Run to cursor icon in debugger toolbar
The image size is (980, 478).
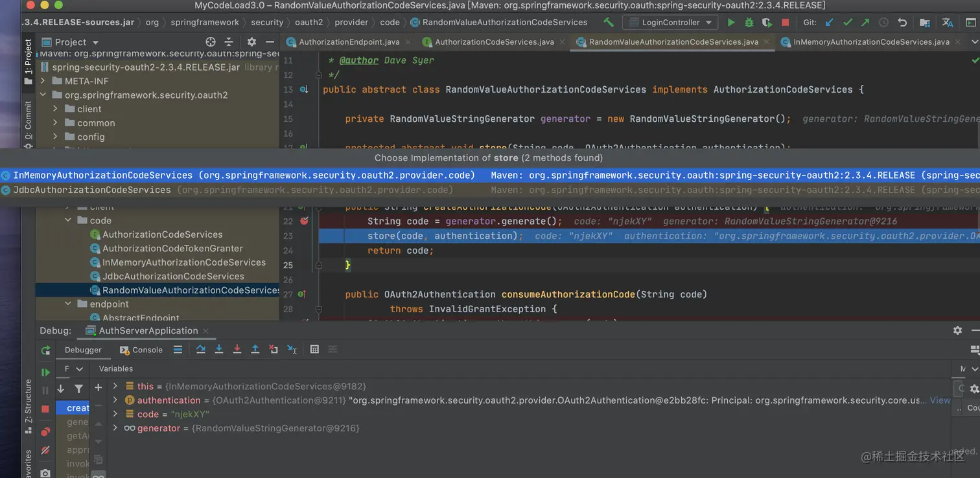pyautogui.click(x=292, y=349)
